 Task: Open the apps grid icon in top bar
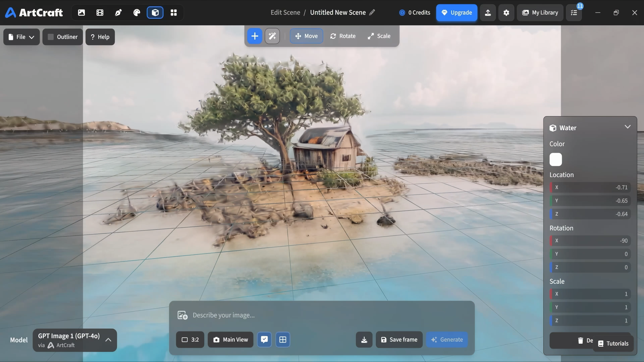point(174,13)
